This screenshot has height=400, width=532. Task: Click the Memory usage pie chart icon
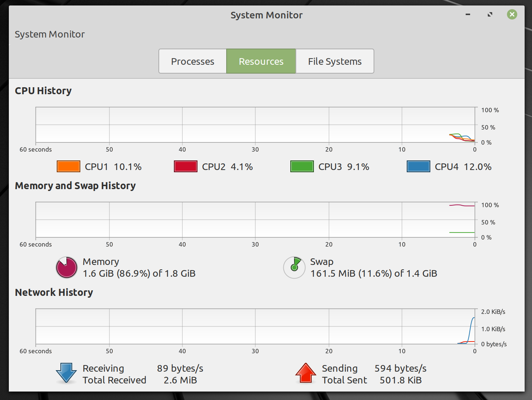coord(66,268)
